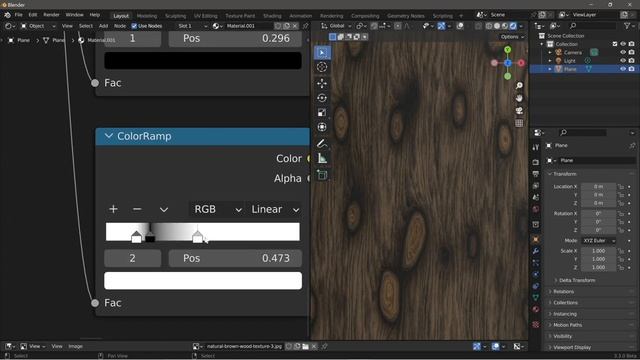640x360 pixels.
Task: Activate the Scale tool
Action: point(322,113)
